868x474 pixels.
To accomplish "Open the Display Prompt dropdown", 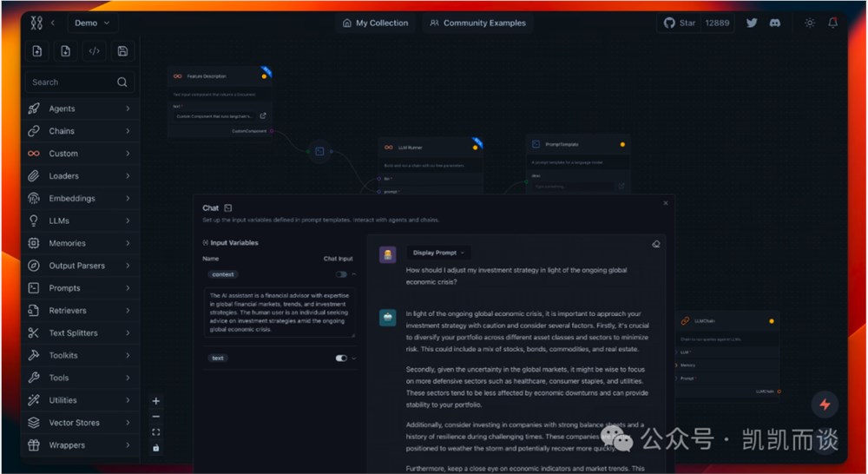I will coord(438,253).
